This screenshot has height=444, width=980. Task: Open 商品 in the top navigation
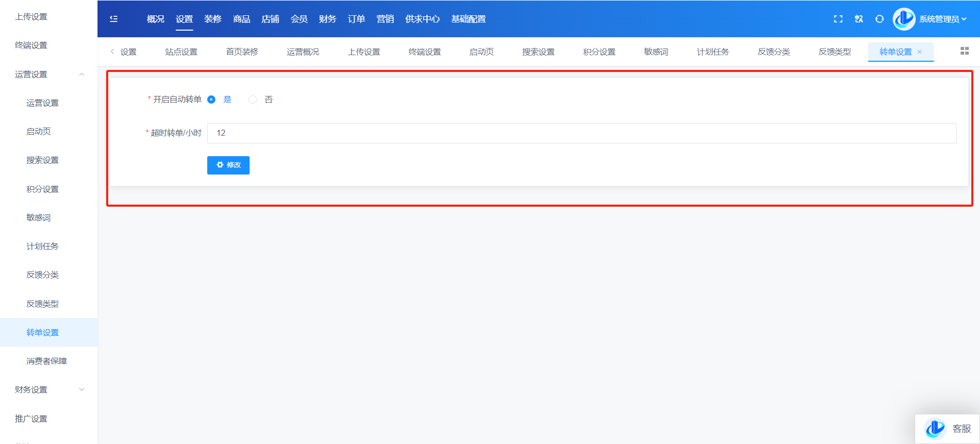tap(241, 19)
